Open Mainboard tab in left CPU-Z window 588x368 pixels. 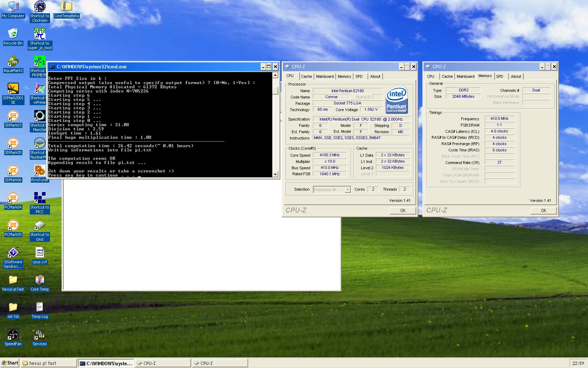point(325,76)
